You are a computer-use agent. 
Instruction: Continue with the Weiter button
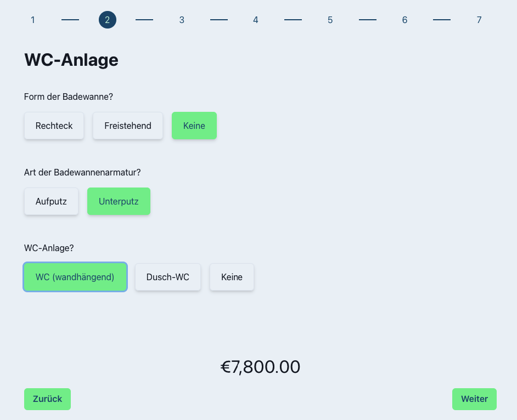point(474,399)
